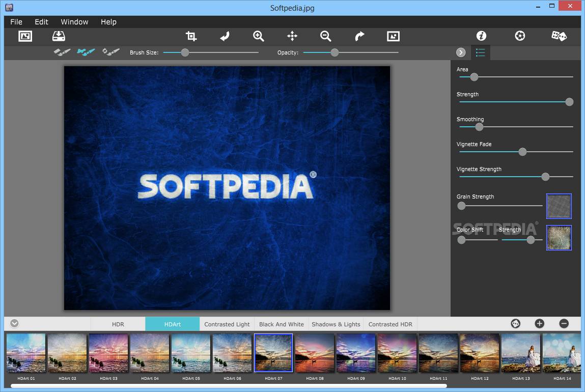Click the Smoothing slider handle
Image resolution: width=585 pixels, height=392 pixels.
[x=480, y=127]
